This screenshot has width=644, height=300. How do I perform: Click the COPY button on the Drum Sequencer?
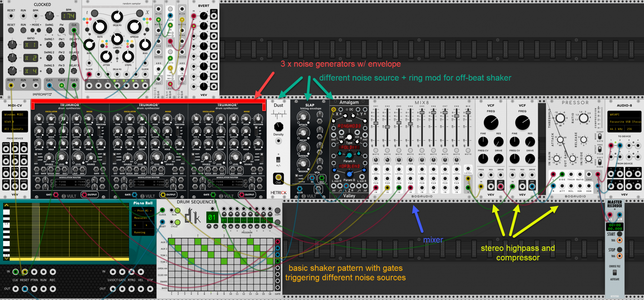(x=277, y=210)
